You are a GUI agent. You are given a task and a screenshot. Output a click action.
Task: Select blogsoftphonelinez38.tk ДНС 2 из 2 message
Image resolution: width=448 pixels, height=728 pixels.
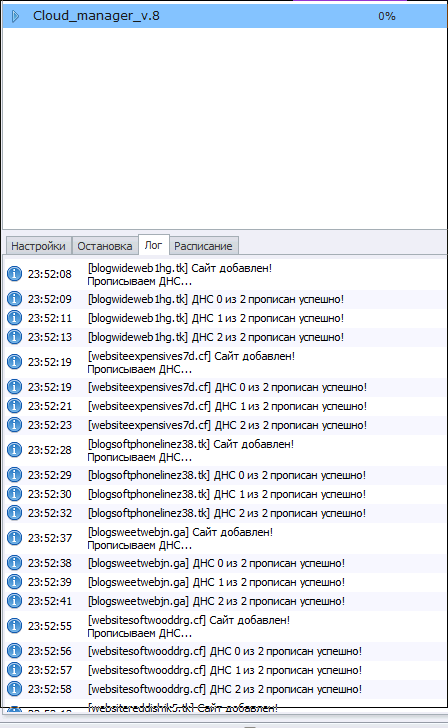tap(227, 513)
